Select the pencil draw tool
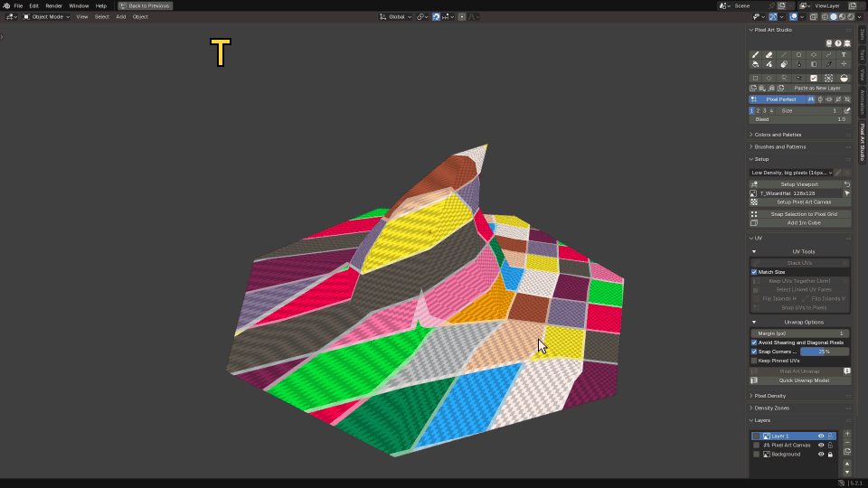868x488 pixels. pyautogui.click(x=755, y=55)
